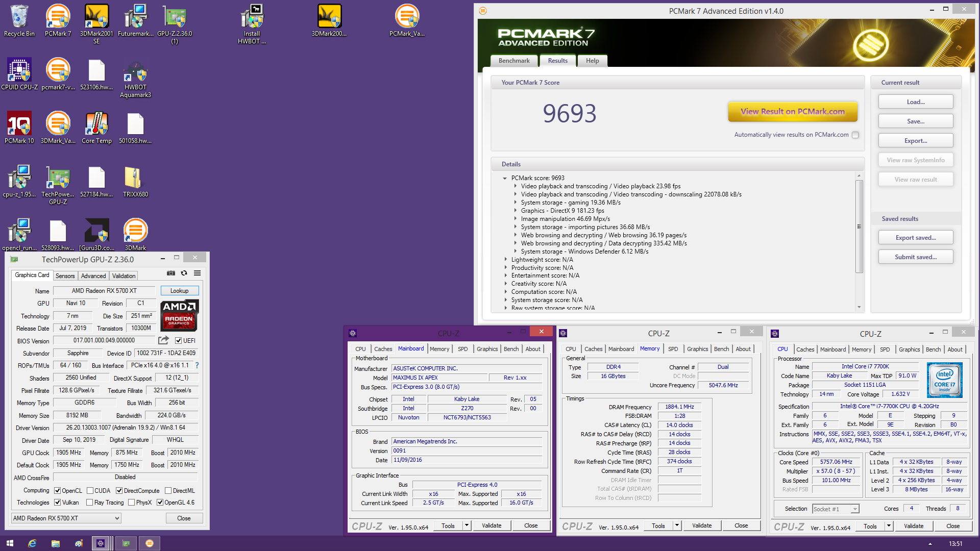Open the Recycle Bin desktop icon
980x551 pixels.
[19, 21]
